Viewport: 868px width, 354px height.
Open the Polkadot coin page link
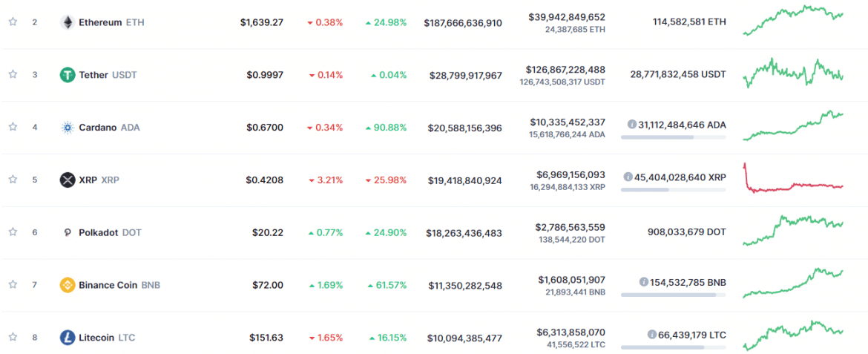99,232
